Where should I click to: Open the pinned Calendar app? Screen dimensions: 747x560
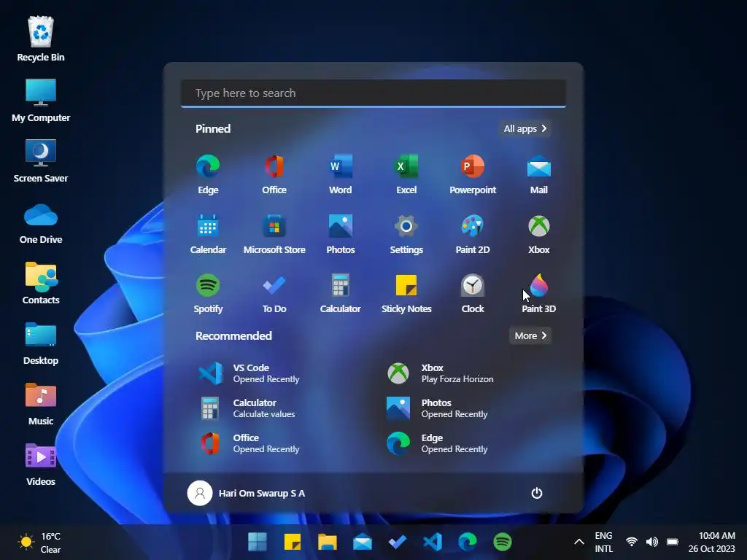[x=208, y=234]
